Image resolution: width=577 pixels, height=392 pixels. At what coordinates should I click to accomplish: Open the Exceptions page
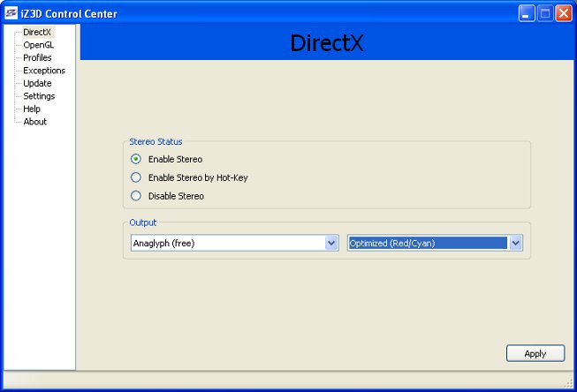click(x=44, y=71)
